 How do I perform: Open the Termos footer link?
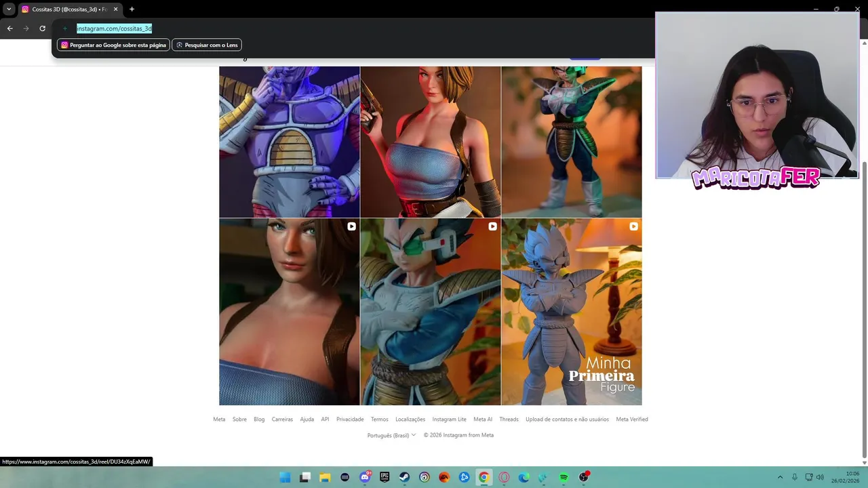(x=380, y=419)
